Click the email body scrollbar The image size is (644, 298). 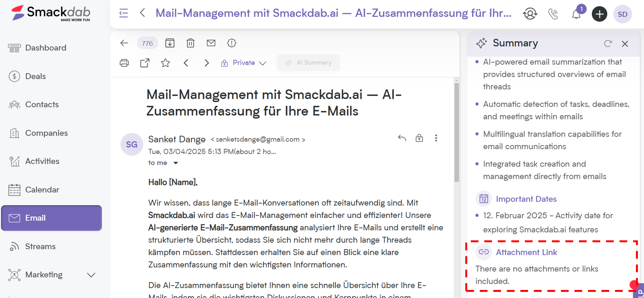[457, 132]
